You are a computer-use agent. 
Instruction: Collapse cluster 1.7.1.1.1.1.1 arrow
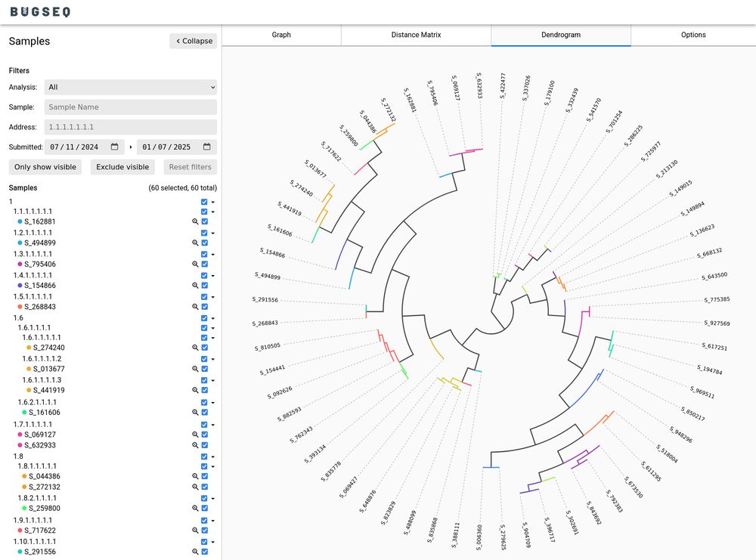tap(213, 425)
